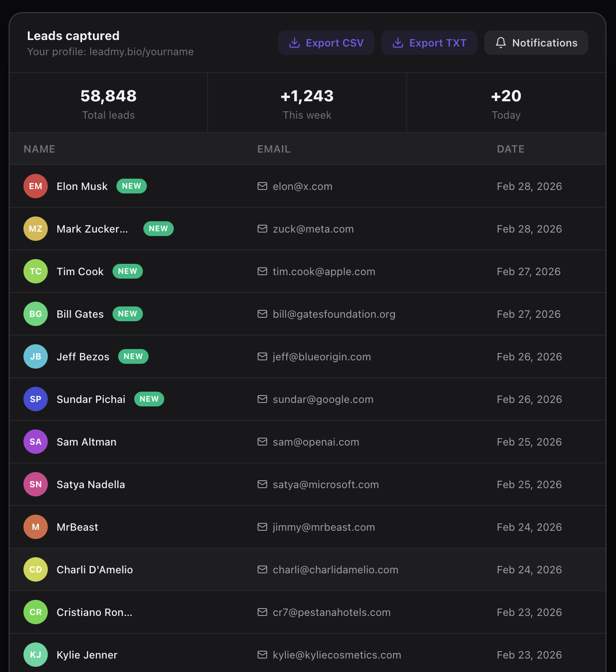Click the NEW badge next to Elon Musk
This screenshot has height=672, width=616.
[x=132, y=186]
